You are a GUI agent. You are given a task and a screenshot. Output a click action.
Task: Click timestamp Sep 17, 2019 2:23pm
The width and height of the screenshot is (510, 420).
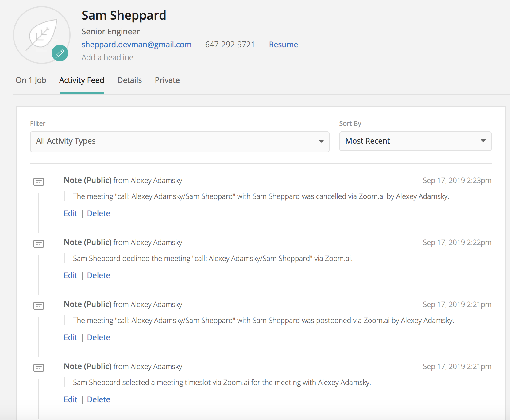click(x=457, y=181)
